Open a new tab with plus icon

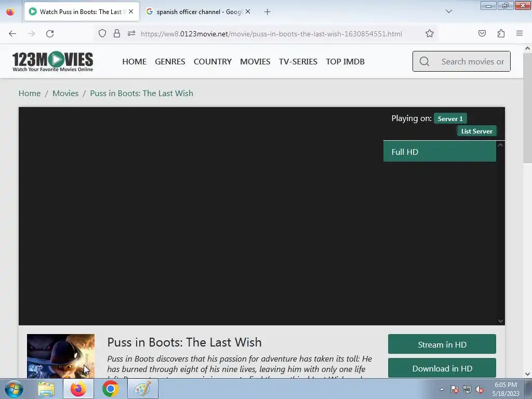tap(268, 12)
